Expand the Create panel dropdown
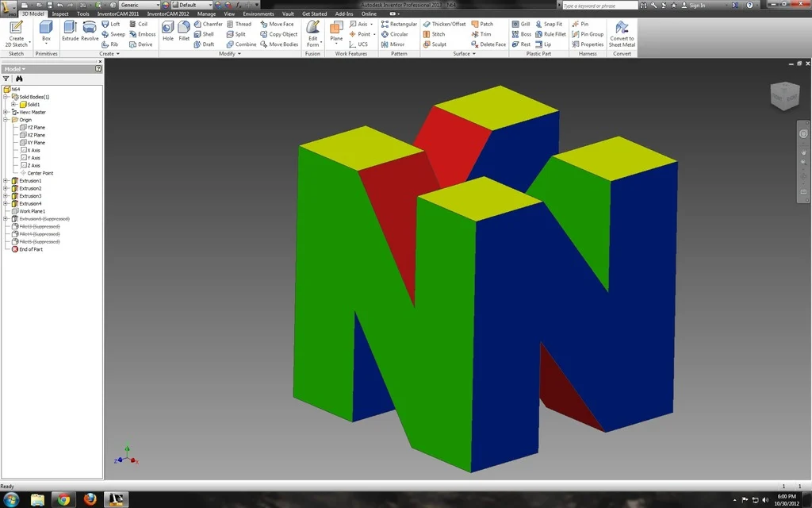 point(109,54)
